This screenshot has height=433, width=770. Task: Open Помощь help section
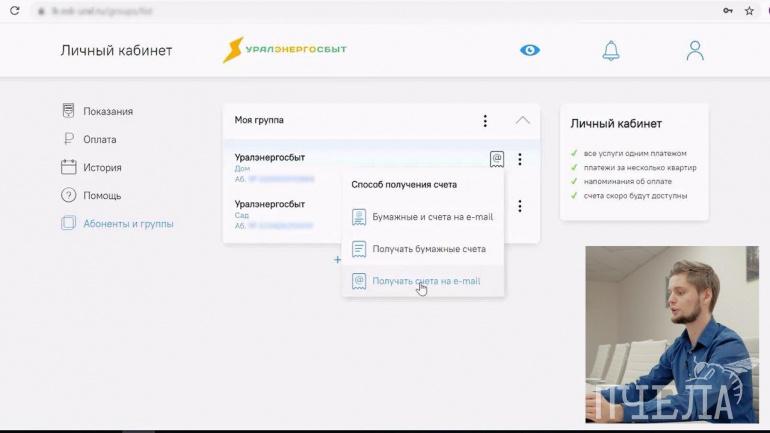102,195
